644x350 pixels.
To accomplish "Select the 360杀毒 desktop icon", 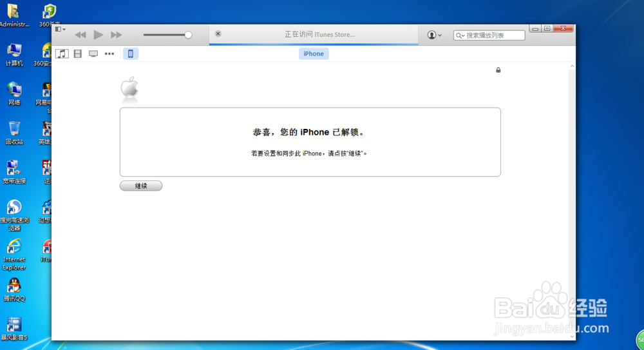I will pyautogui.click(x=50, y=15).
